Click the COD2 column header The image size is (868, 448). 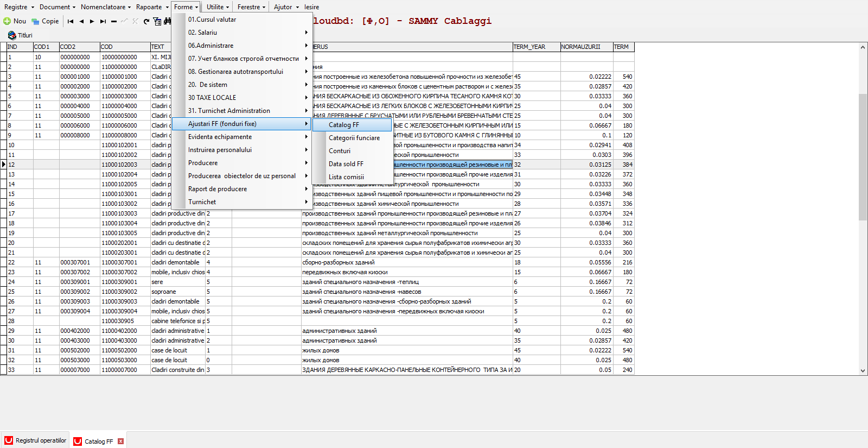point(79,47)
